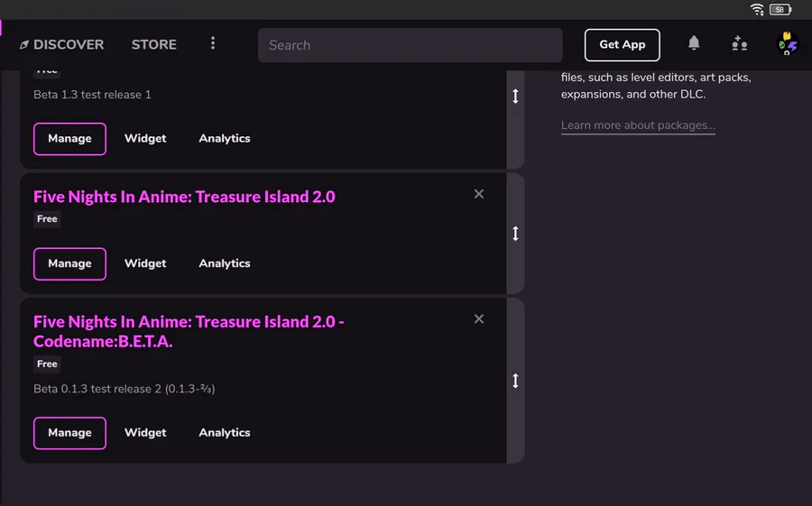View Analytics for Treasure Island 2.0

(225, 263)
